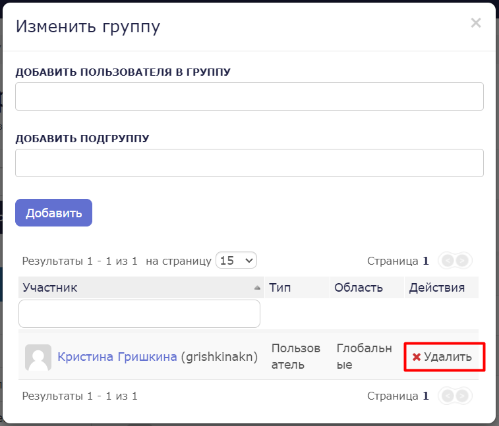This screenshot has height=426, width=499.
Task: Click the Область column header
Action: point(367,287)
